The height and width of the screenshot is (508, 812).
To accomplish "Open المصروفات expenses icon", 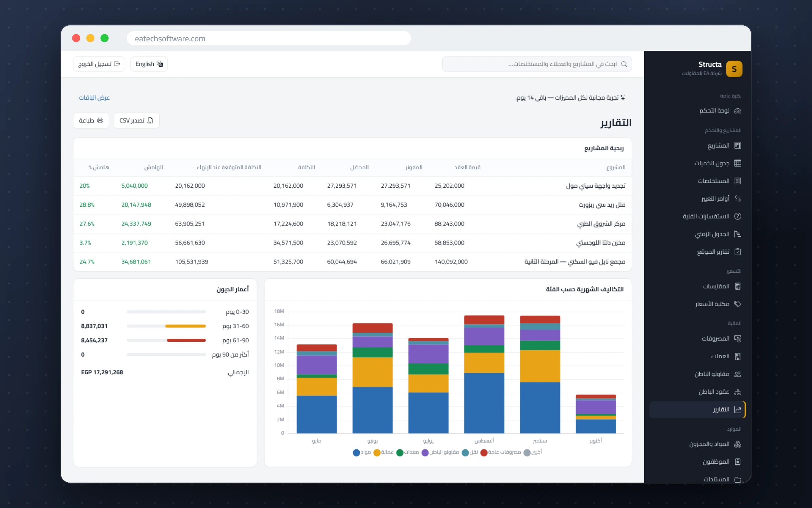I will [738, 339].
